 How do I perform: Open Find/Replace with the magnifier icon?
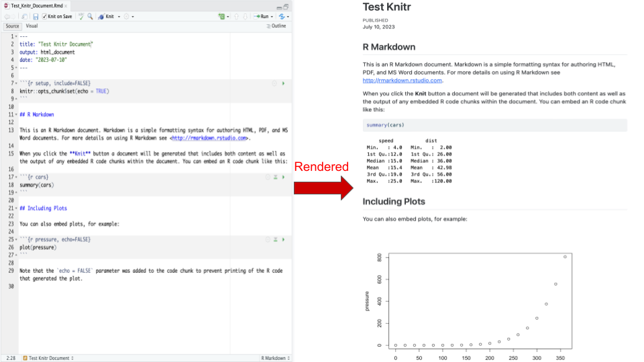tap(91, 16)
